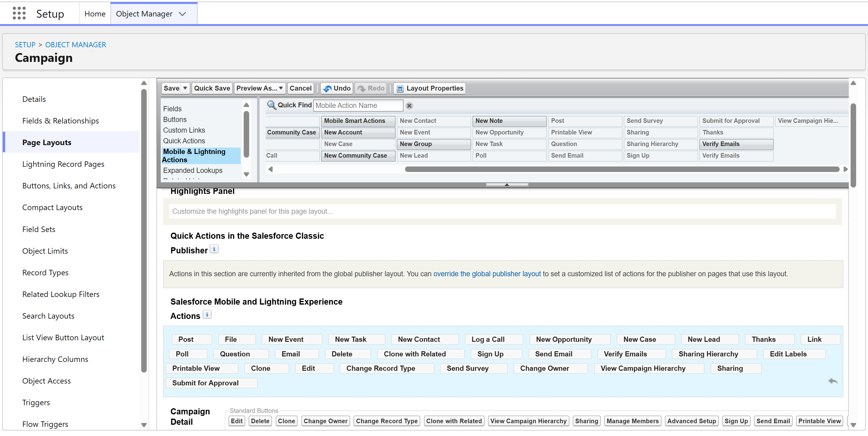Select New Account in the palette
This screenshot has height=436, width=868.
point(358,132)
